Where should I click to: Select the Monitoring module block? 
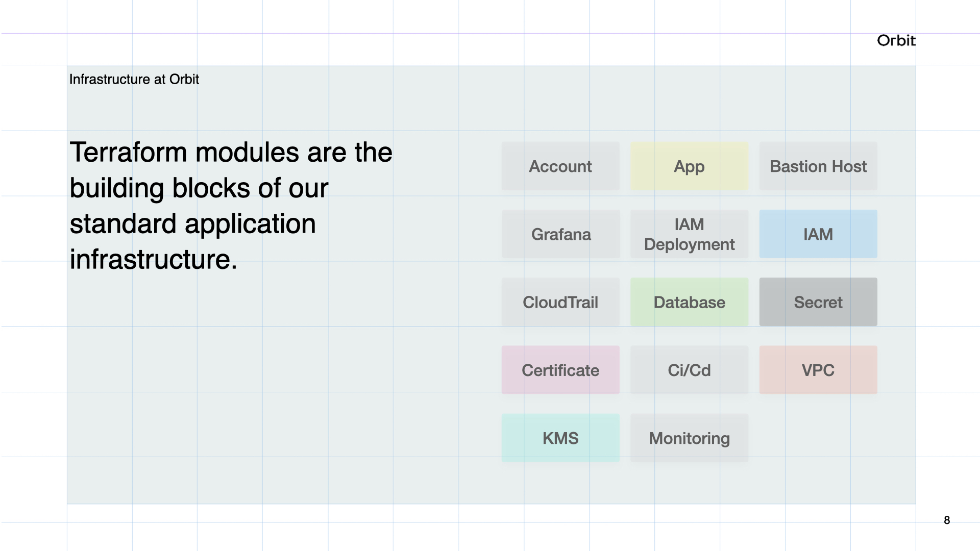pyautogui.click(x=689, y=438)
